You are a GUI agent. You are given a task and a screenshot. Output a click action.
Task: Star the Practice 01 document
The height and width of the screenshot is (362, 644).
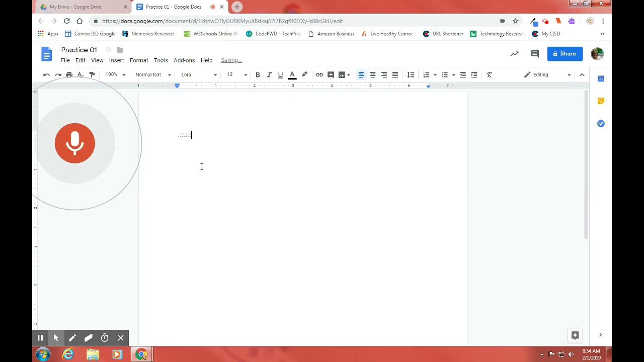point(108,50)
